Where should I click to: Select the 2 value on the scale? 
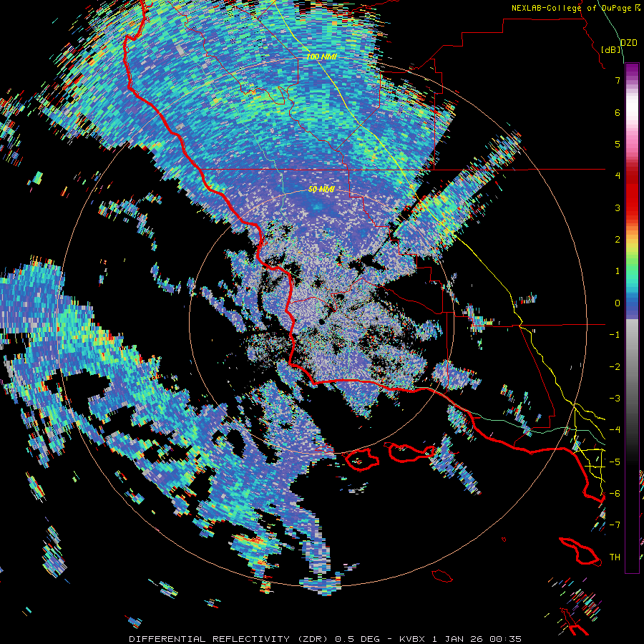tap(618, 240)
